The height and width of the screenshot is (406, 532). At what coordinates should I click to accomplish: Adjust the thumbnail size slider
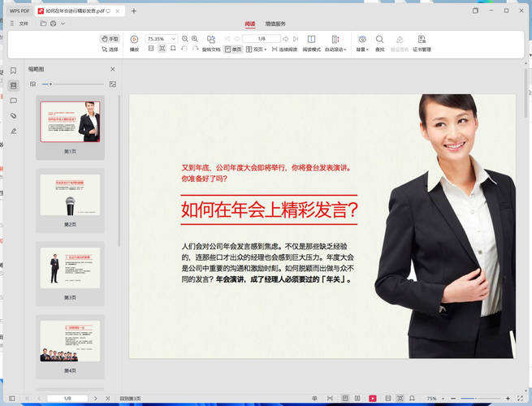(x=51, y=84)
